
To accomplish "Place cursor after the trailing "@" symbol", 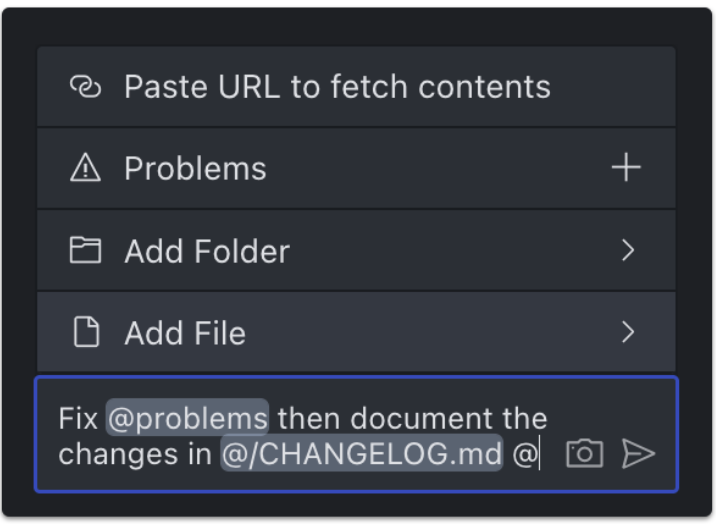I will pos(539,454).
